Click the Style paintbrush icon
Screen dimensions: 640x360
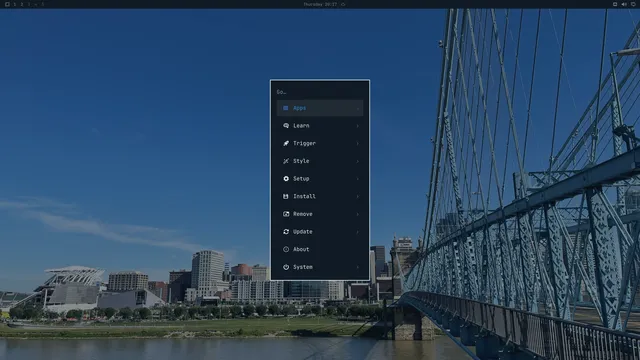click(x=286, y=161)
